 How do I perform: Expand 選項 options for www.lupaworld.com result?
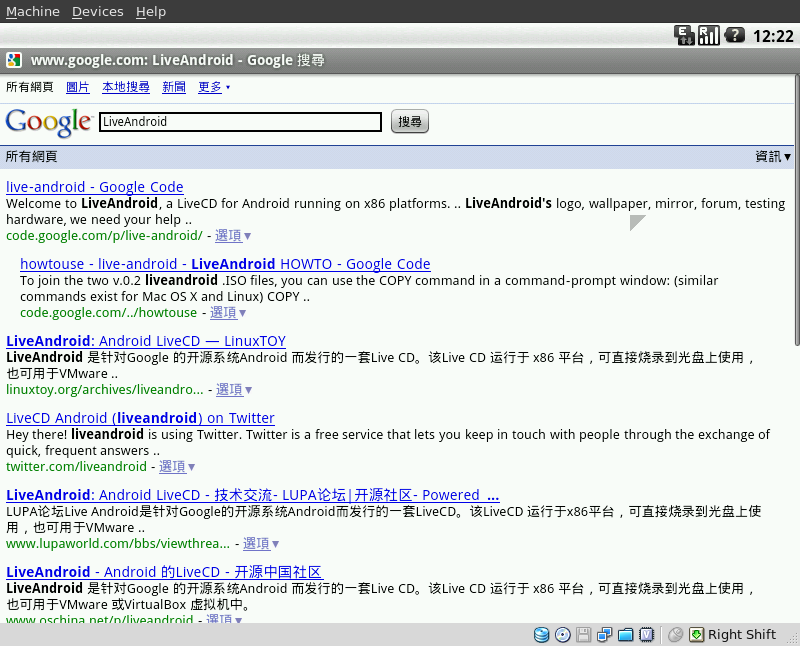[x=261, y=543]
